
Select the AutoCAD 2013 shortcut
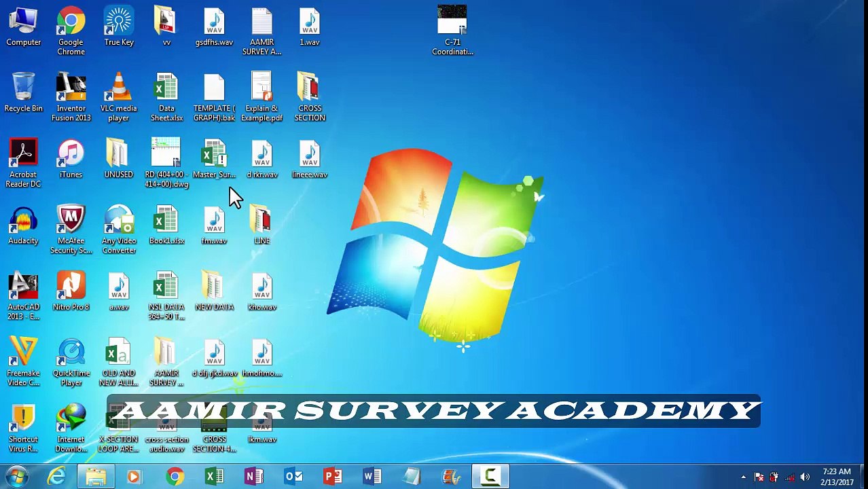[x=23, y=297]
